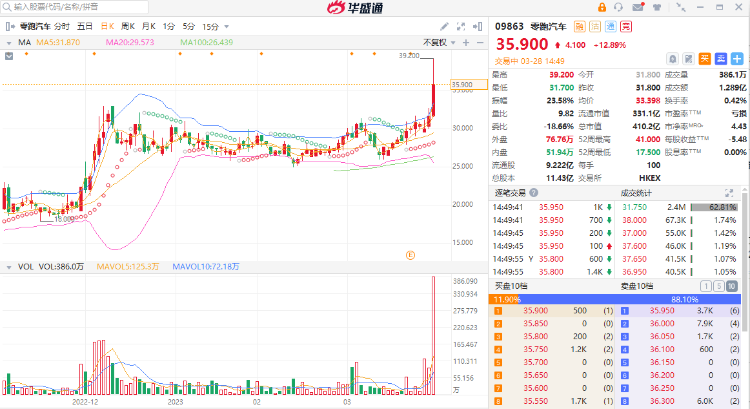
Task: Click the 沽 short-selling tag icon
Action: (x=595, y=27)
